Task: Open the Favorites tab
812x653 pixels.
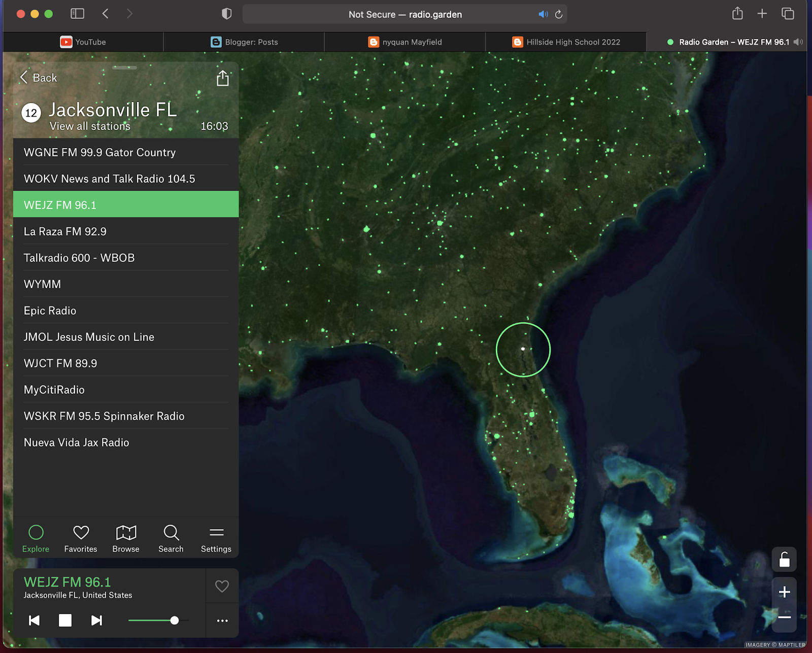Action: [81, 538]
